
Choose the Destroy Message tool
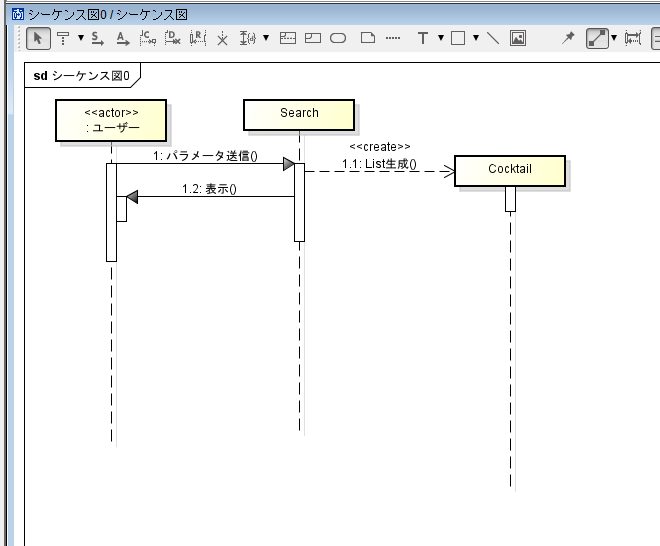click(172, 38)
